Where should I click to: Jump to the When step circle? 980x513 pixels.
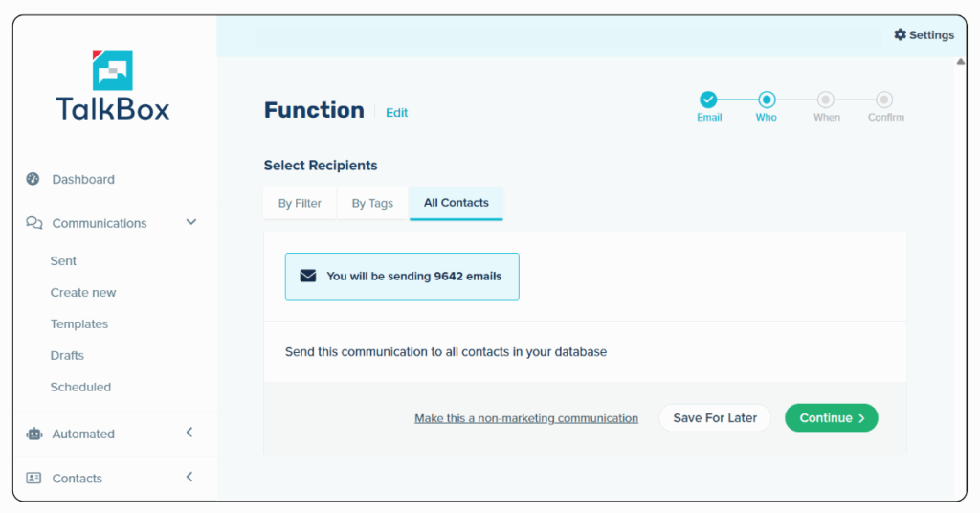click(826, 100)
